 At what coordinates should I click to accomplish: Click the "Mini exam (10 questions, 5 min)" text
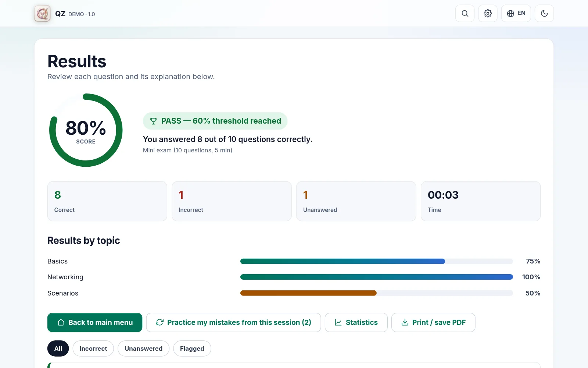tap(187, 150)
